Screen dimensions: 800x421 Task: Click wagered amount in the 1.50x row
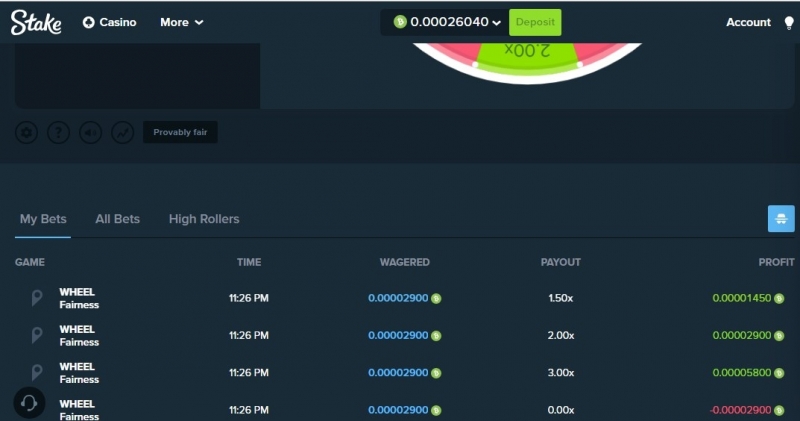398,298
